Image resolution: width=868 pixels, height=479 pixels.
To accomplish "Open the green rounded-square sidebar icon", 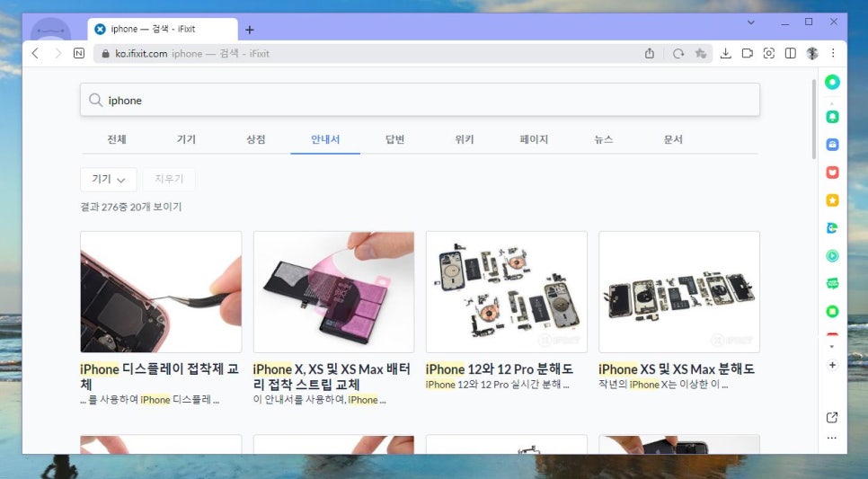I will coord(832,311).
